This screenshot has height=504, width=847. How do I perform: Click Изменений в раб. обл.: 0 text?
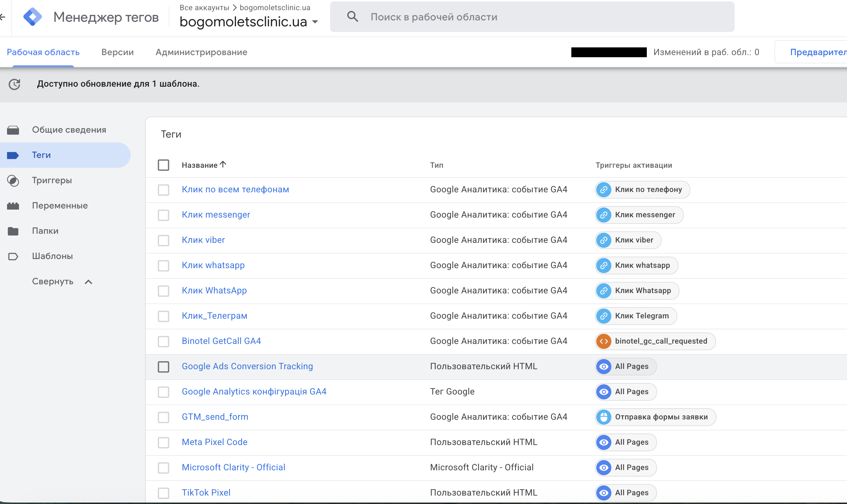coord(706,52)
